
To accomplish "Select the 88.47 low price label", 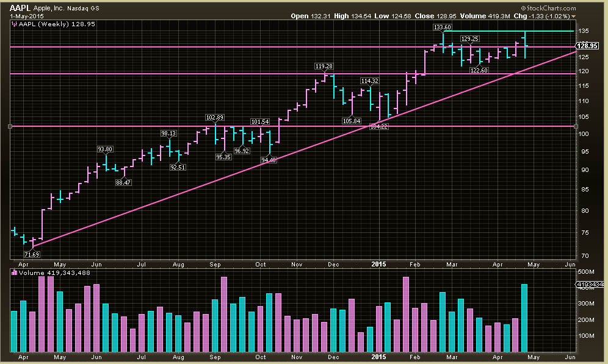I will (123, 182).
